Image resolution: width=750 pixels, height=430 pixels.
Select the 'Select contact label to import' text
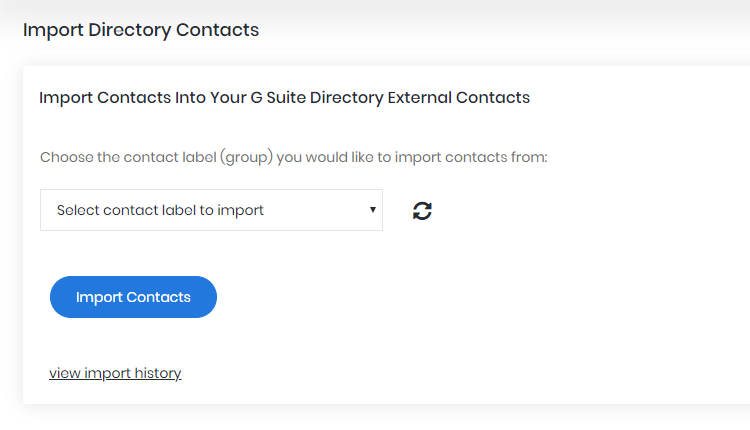click(x=160, y=210)
